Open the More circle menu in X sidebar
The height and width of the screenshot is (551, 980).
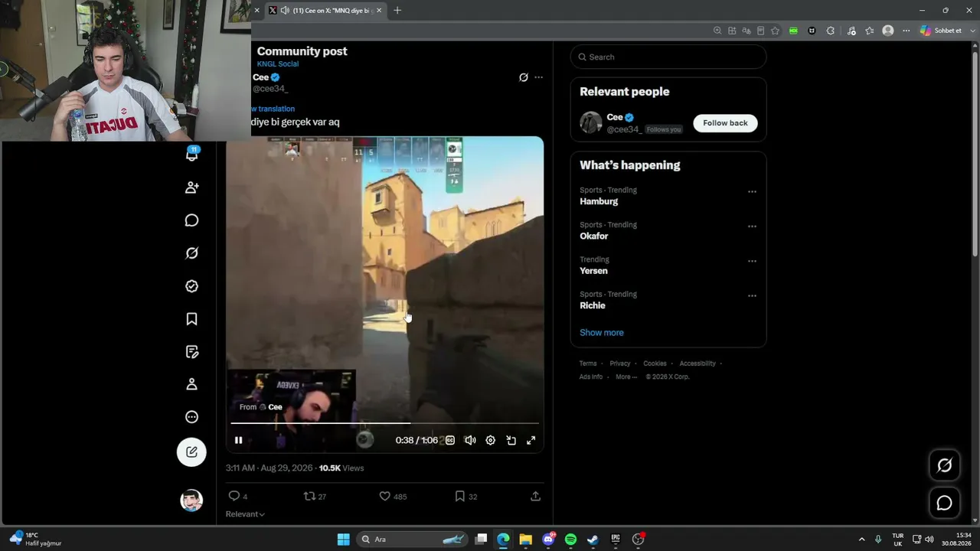click(x=192, y=417)
